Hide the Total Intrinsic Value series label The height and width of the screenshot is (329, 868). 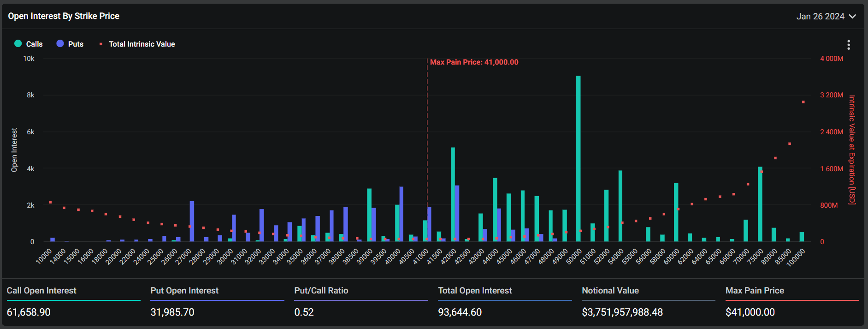[x=142, y=44]
